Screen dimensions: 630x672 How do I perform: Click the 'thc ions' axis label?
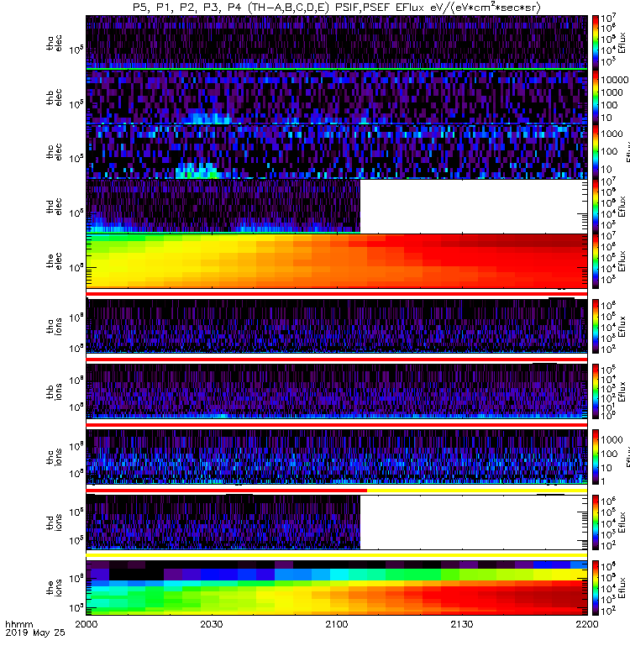click(x=55, y=457)
